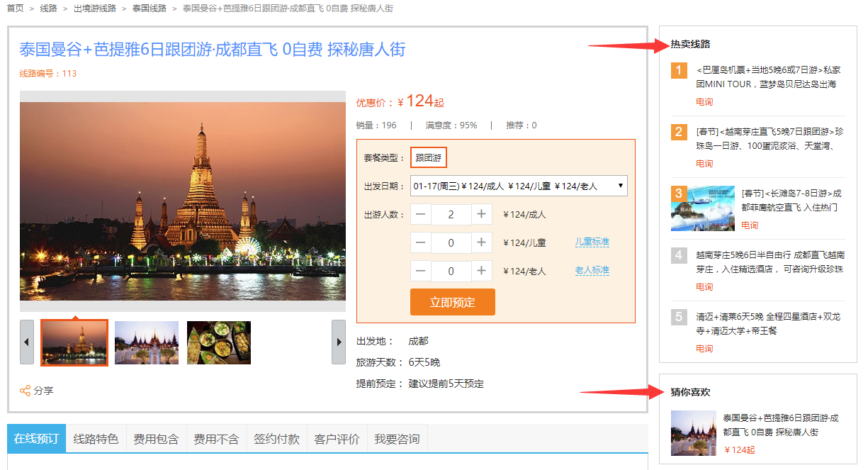The width and height of the screenshot is (868, 470).
Task: Select the food dishes thumbnail image
Action: [219, 342]
